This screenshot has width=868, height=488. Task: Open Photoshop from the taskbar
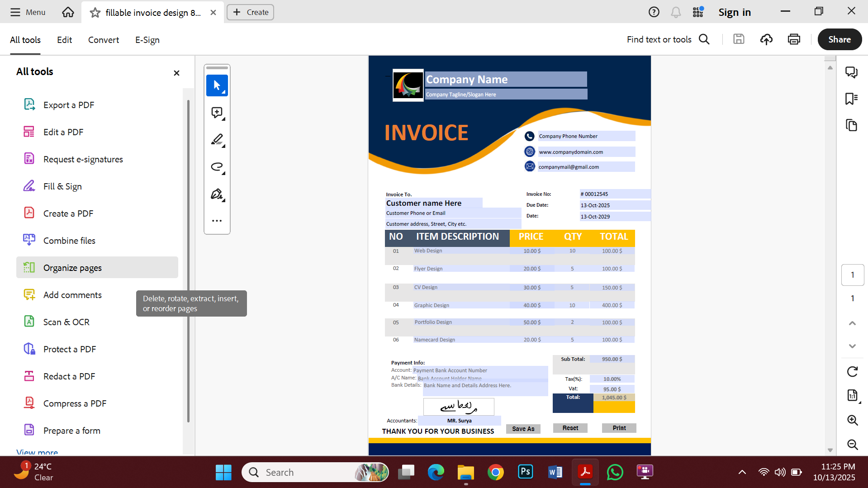(525, 472)
